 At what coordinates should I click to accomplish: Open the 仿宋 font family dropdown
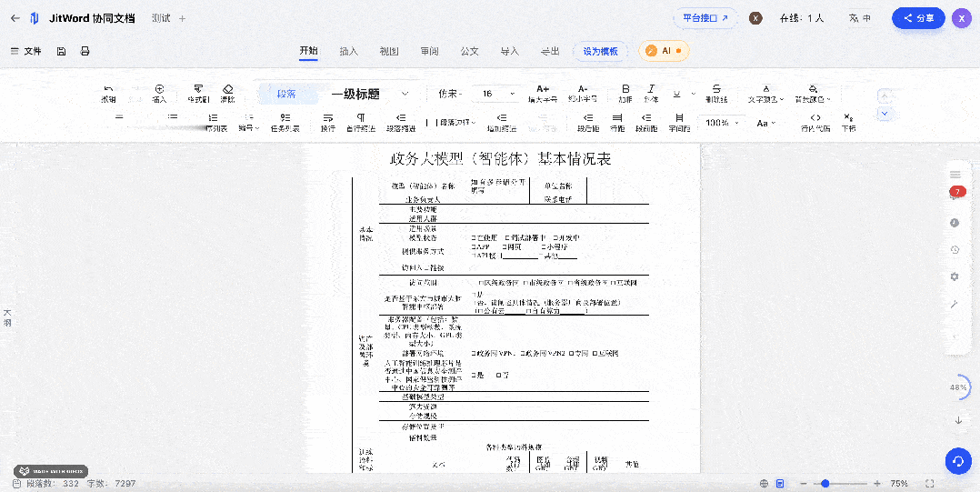[450, 94]
